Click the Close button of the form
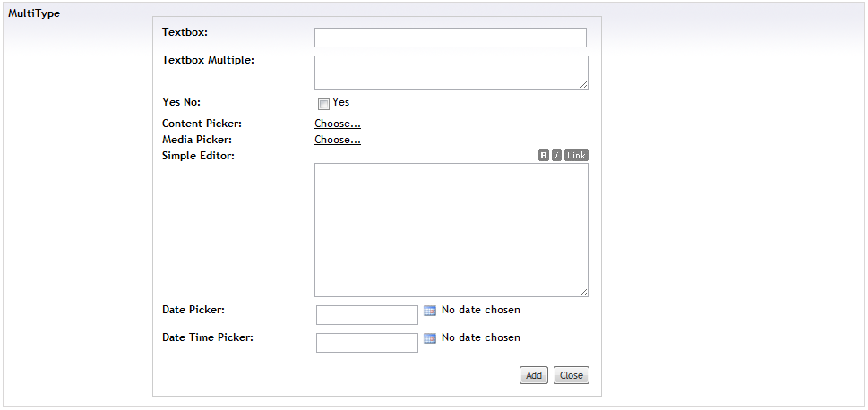Screen dimensions: 868x410 click(572, 375)
